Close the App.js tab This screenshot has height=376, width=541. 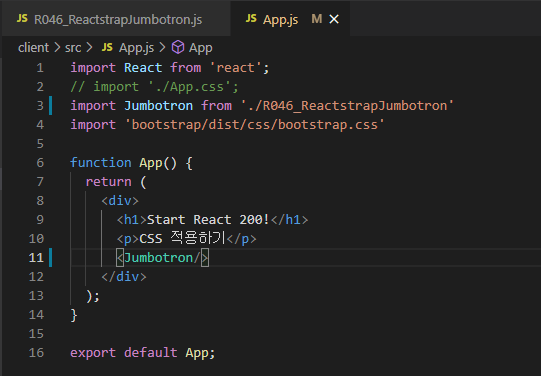point(334,19)
